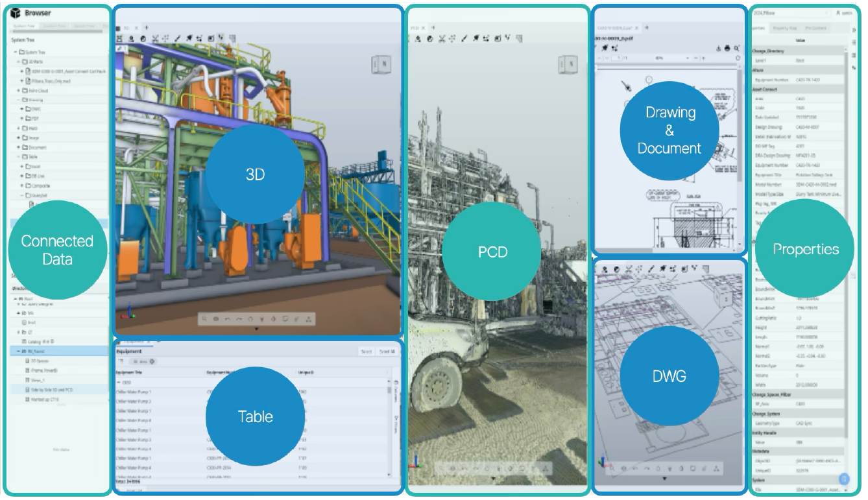Print the PDF drawing
This screenshot has height=500, width=868.
coord(727,48)
